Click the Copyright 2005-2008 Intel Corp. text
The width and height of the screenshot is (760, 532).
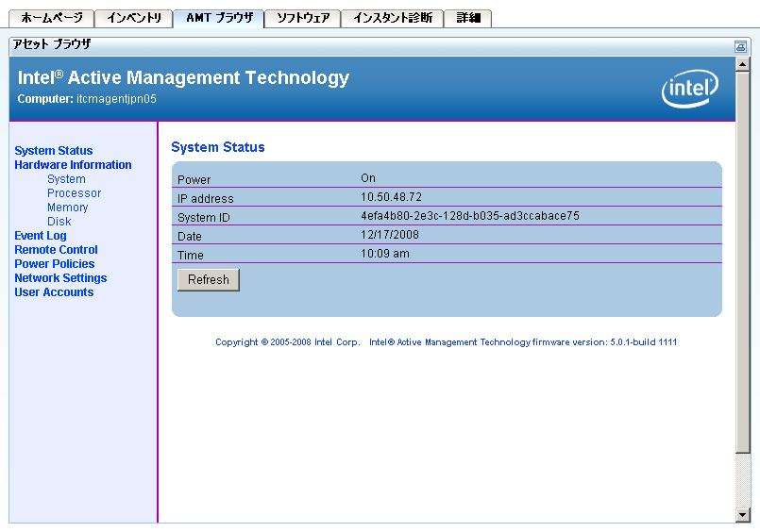coord(287,342)
